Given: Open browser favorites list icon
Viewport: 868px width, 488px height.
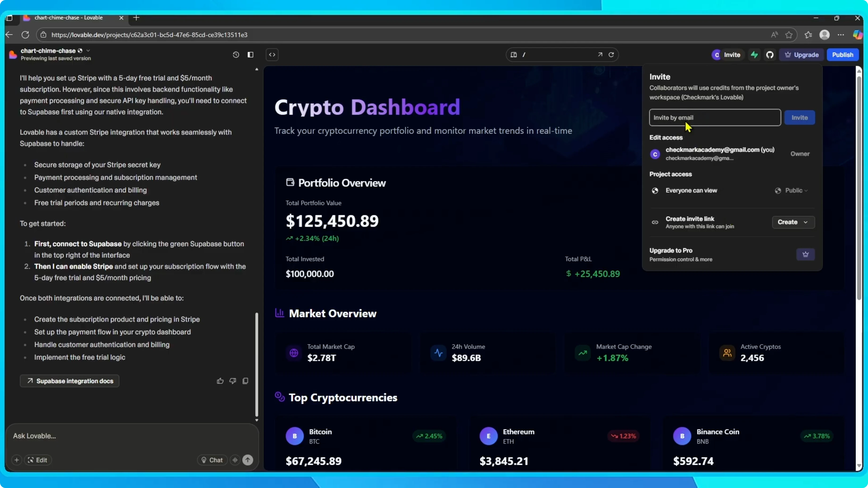Looking at the screenshot, I should coord(808,35).
